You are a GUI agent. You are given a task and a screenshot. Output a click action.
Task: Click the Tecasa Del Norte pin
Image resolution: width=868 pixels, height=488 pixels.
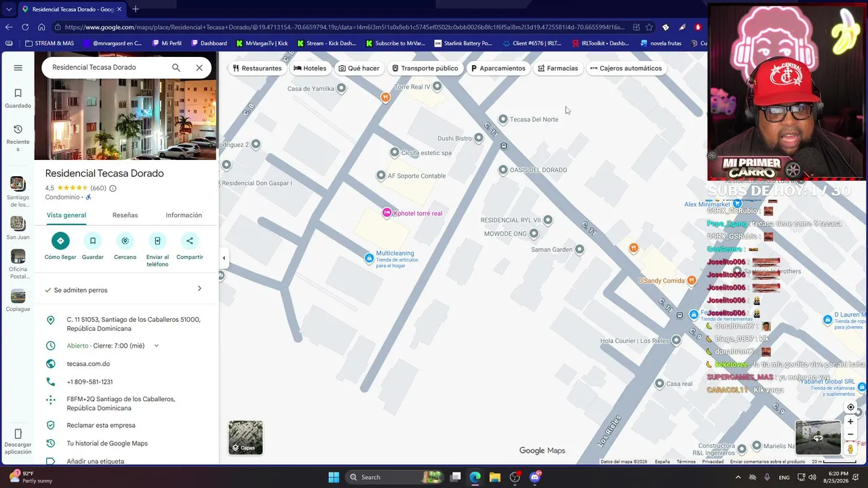(x=503, y=119)
